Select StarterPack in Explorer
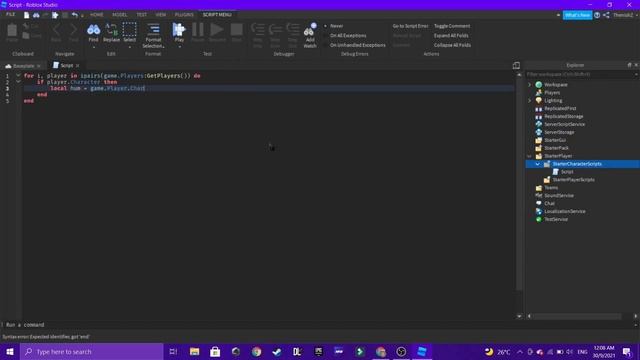Viewport: 640px width, 360px height. click(x=556, y=148)
